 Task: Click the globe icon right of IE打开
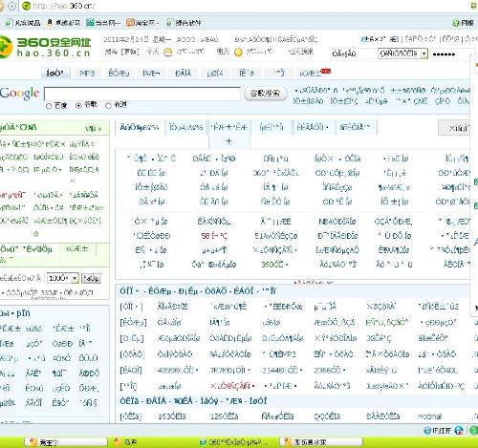(459, 431)
